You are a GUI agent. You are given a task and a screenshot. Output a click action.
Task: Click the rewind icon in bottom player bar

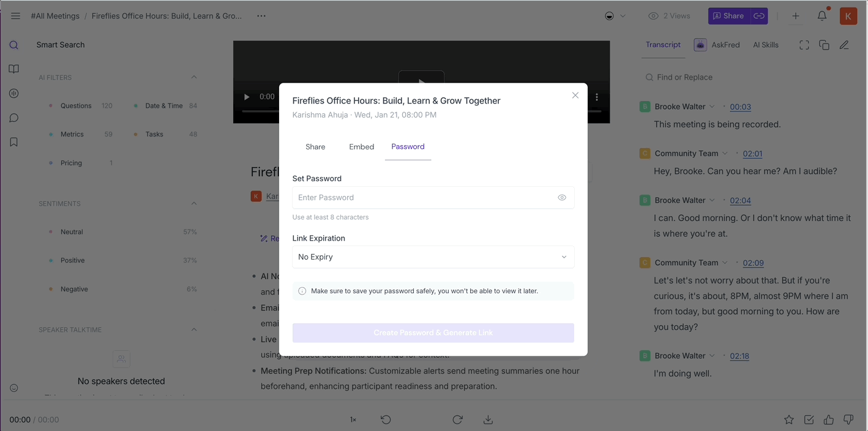[x=386, y=419]
